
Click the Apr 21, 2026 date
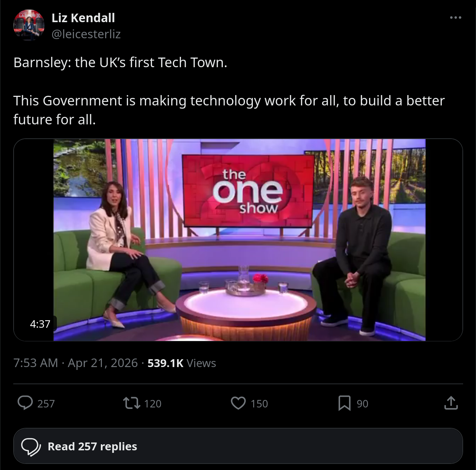coord(103,363)
